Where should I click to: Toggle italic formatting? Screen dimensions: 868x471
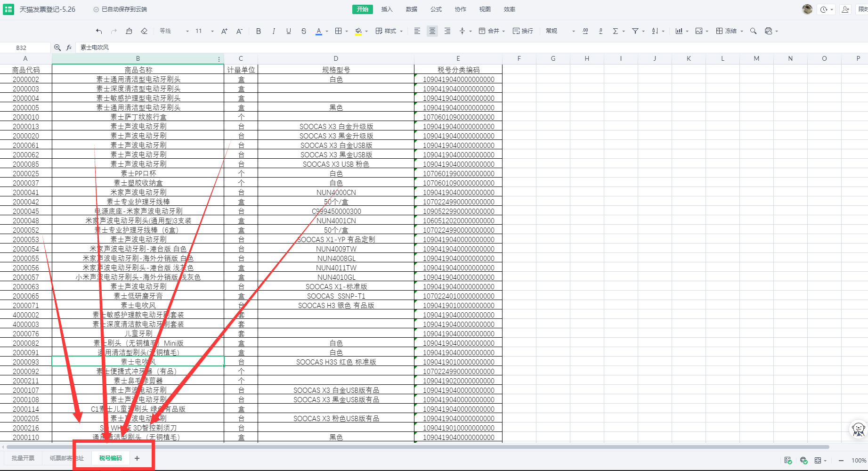point(274,31)
